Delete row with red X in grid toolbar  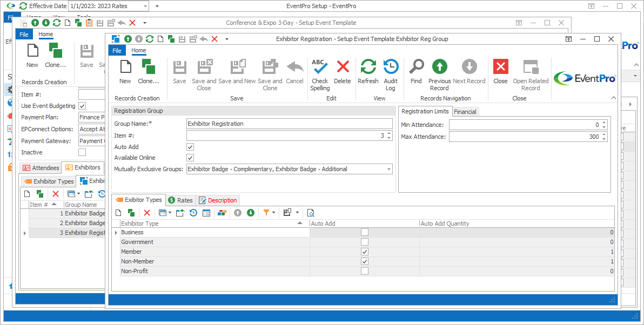pos(146,213)
